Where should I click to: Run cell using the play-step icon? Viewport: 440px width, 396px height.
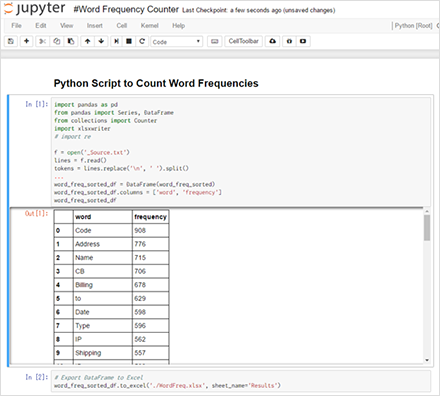click(x=116, y=41)
